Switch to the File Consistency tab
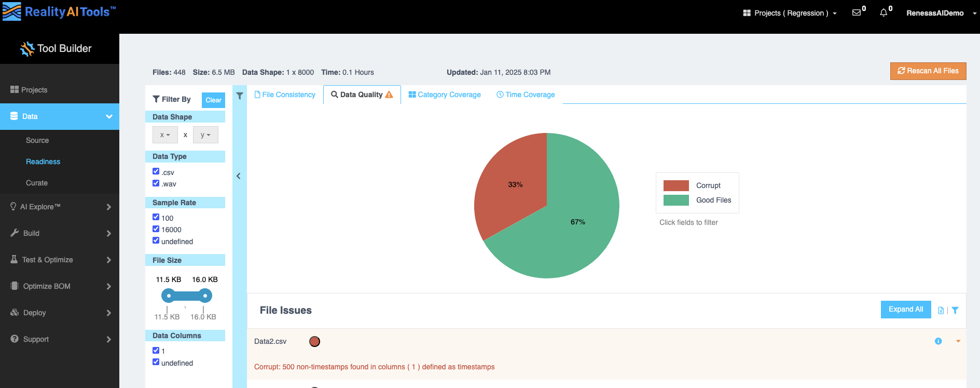980x388 pixels. [x=285, y=95]
